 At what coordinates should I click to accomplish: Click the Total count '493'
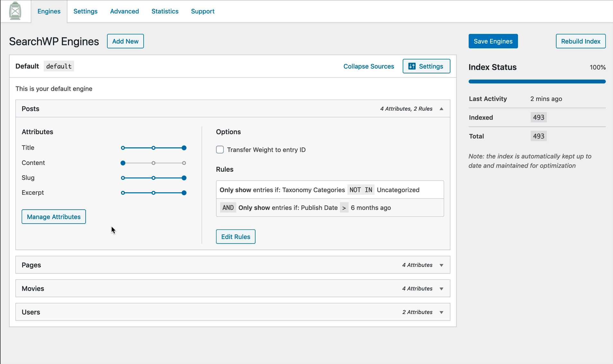coord(539,136)
